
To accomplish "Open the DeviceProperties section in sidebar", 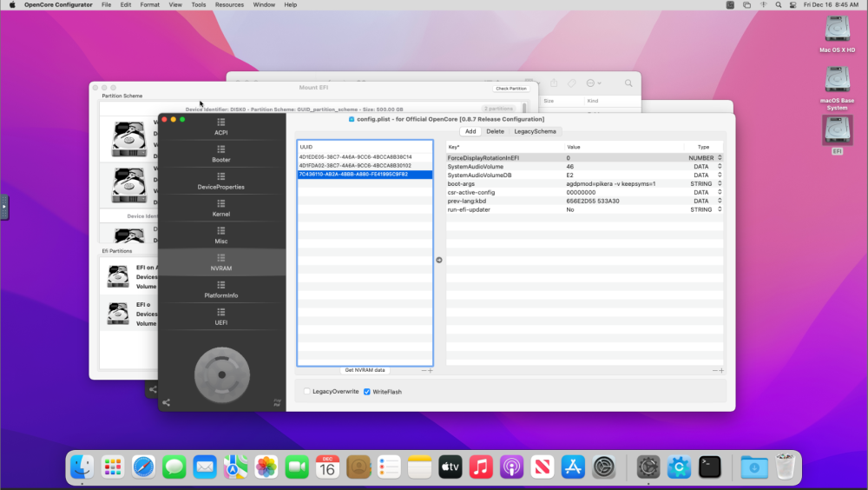I will pos(220,182).
